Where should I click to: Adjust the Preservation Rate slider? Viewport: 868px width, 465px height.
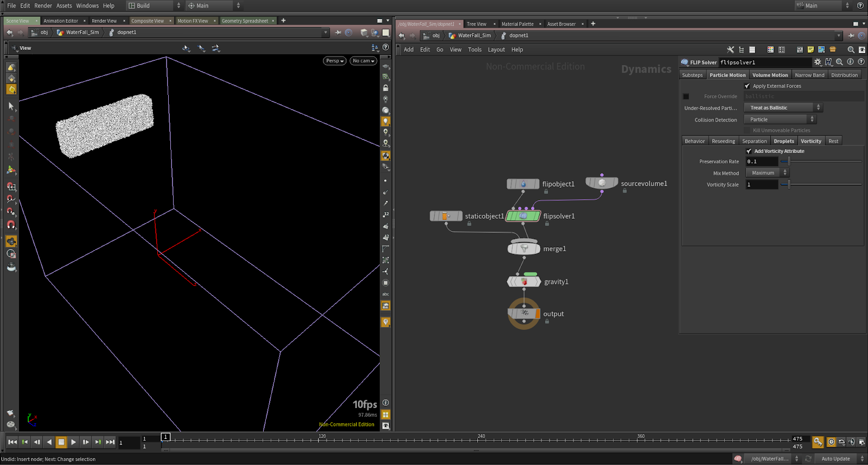point(789,162)
